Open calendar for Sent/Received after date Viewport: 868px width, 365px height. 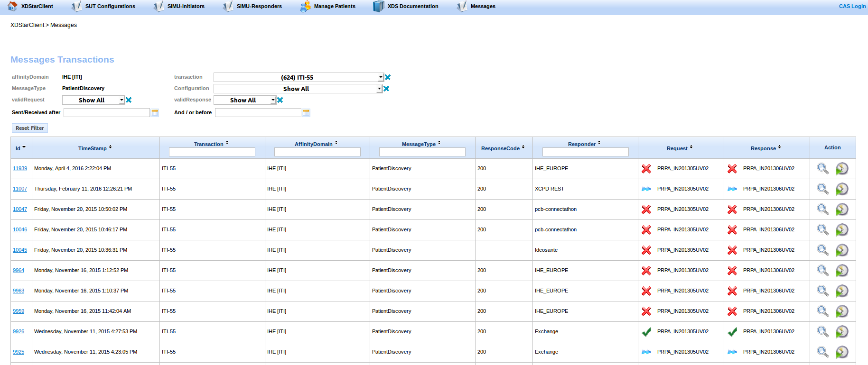(155, 113)
